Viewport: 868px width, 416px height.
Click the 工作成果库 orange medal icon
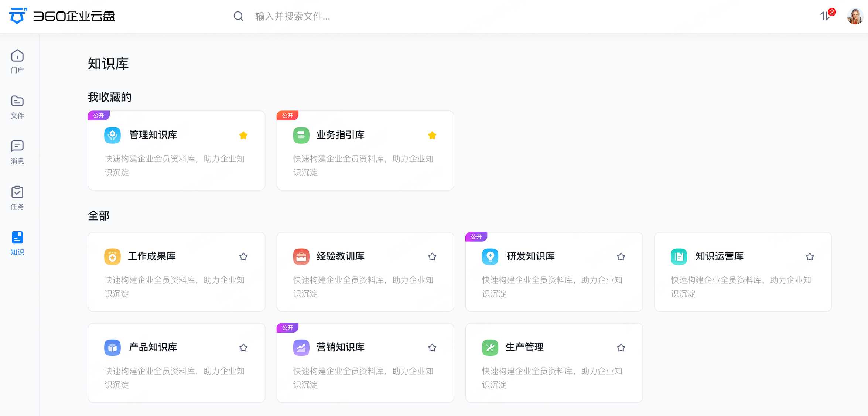pyautogui.click(x=112, y=256)
